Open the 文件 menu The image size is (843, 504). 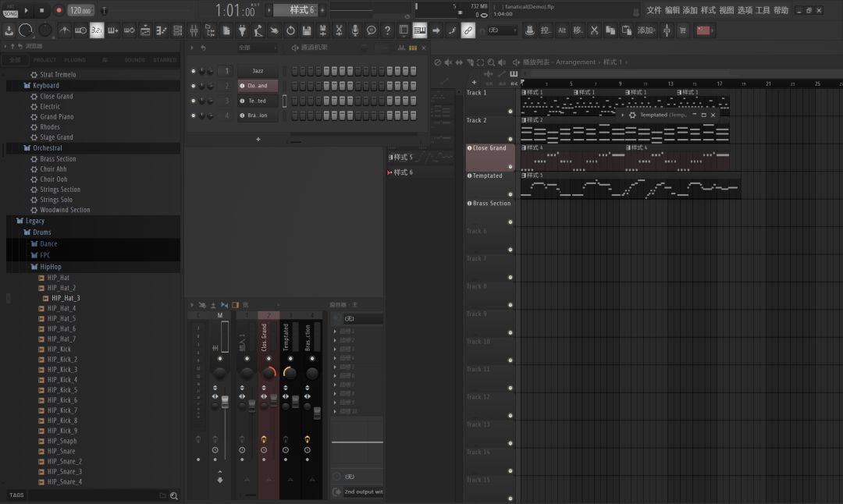654,10
